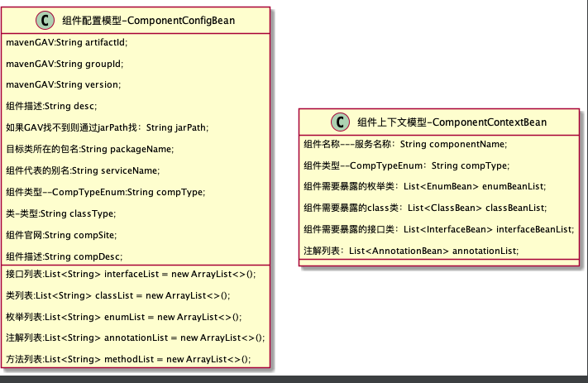The image size is (588, 383).
Task: Click the List<EnumBean> enumBeanList line
Action: coord(425,186)
